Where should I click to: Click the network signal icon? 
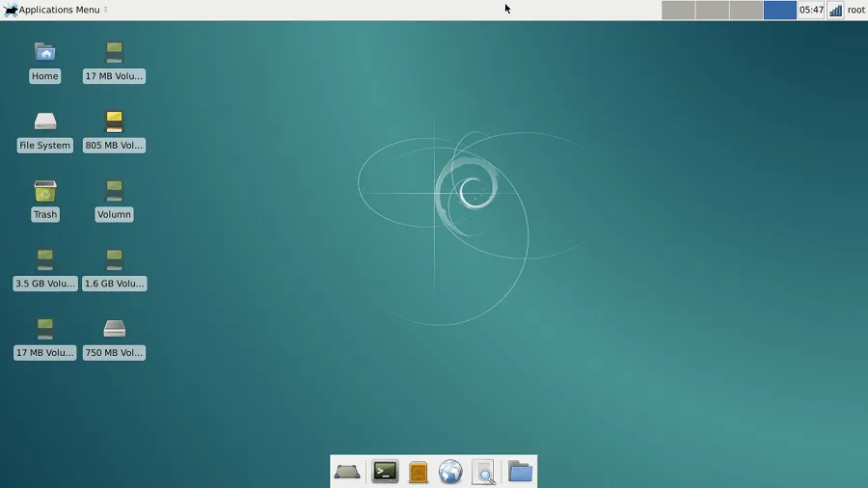tap(835, 10)
